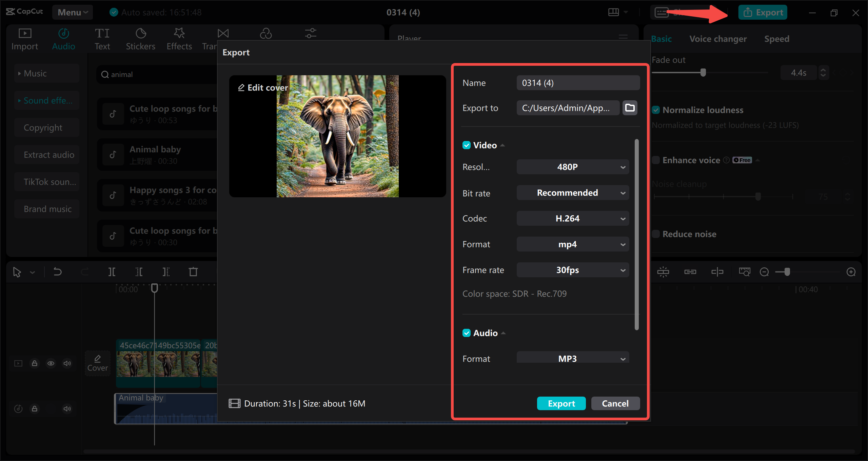Browse export location with the folder icon

click(x=630, y=107)
